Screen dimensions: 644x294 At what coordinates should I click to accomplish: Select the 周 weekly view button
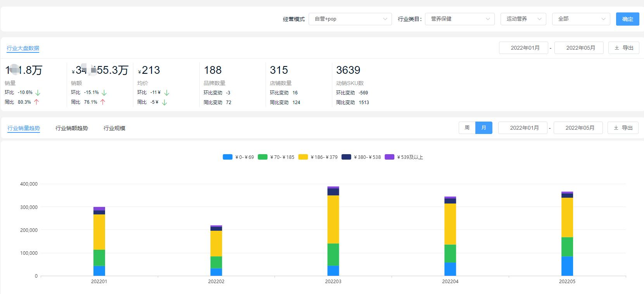pyautogui.click(x=467, y=128)
